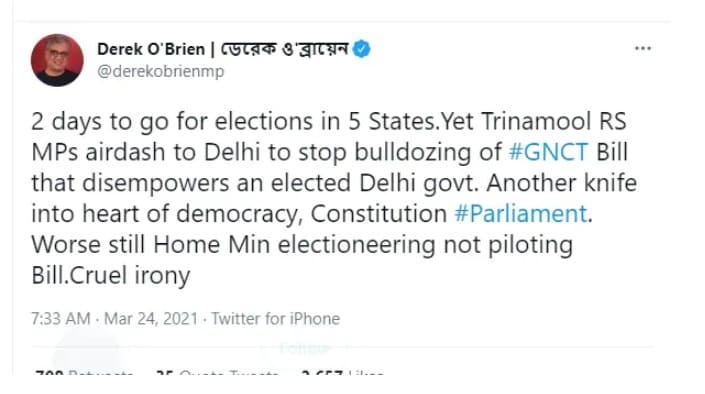Follow the #Parliament hashtag

(521, 214)
